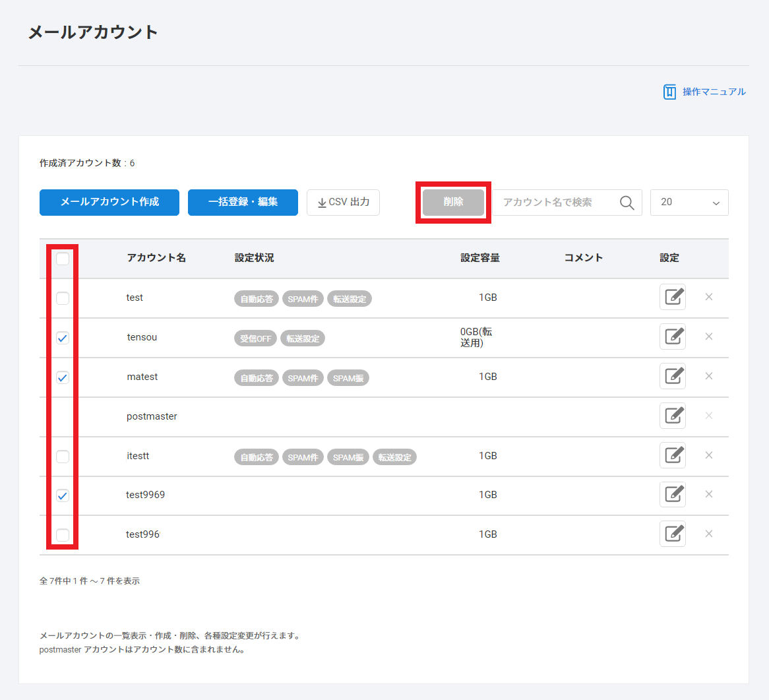The height and width of the screenshot is (700, 769).
Task: Uncheck the tensou account checkbox
Action: pos(63,338)
